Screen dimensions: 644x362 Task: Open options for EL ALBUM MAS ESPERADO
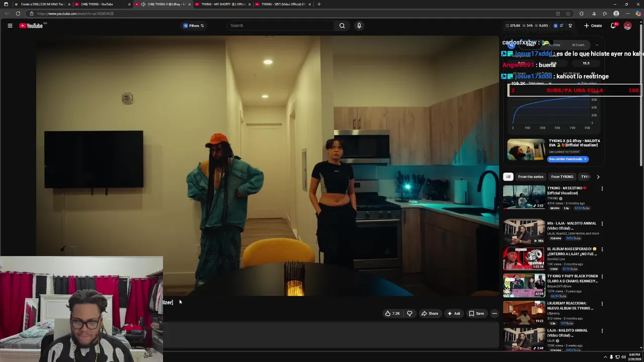point(602,249)
